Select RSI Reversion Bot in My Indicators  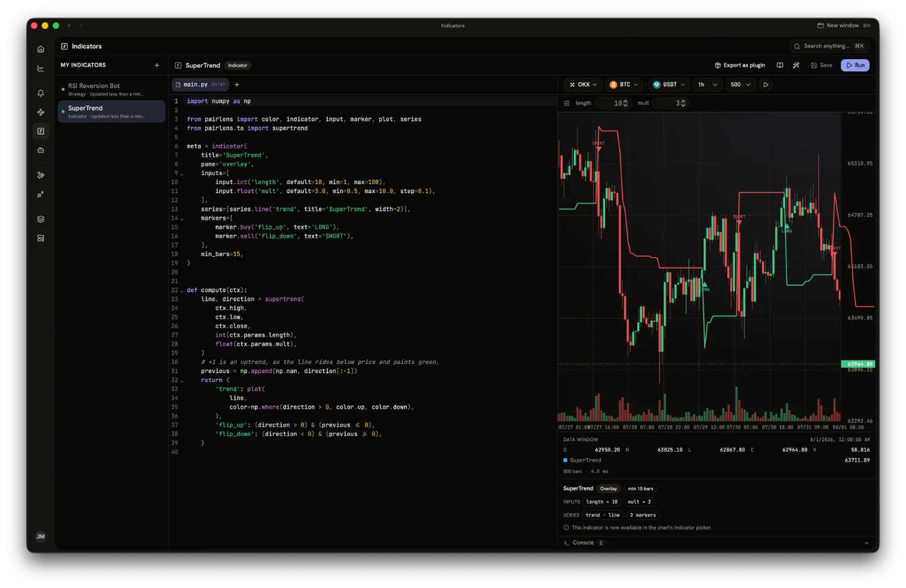111,89
